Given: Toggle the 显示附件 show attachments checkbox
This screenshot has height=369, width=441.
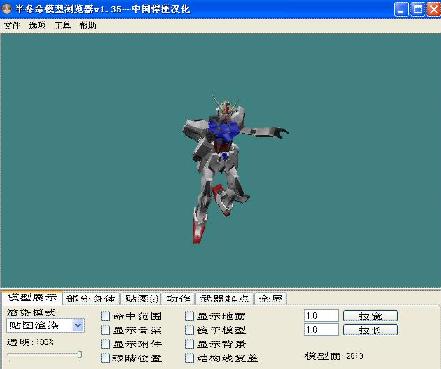Looking at the screenshot, I should [x=105, y=344].
